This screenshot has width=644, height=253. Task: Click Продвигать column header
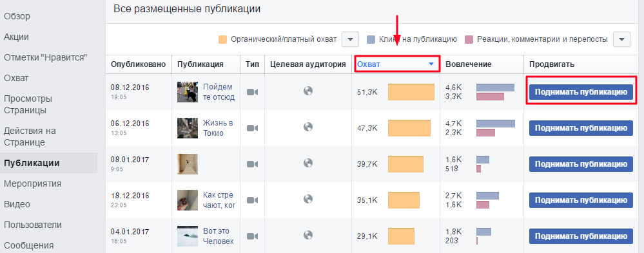[x=552, y=64]
